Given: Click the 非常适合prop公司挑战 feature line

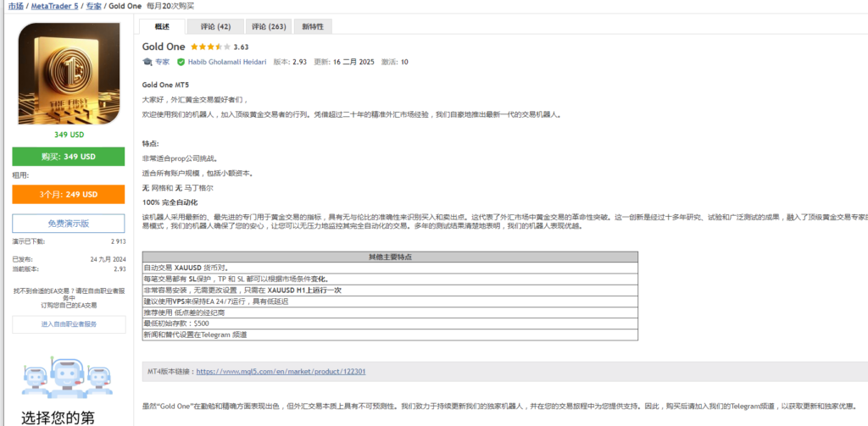Looking at the screenshot, I should pyautogui.click(x=180, y=158).
